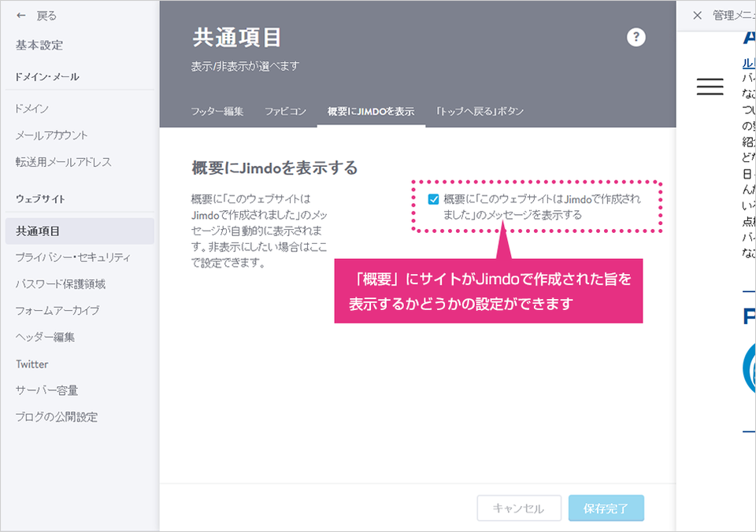Open ブログの公開設定 in sidebar

(57, 417)
